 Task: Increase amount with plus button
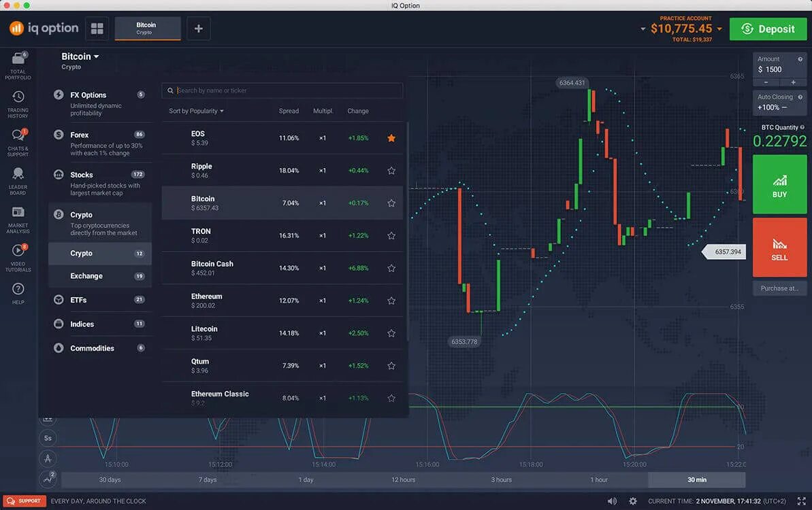coord(794,82)
